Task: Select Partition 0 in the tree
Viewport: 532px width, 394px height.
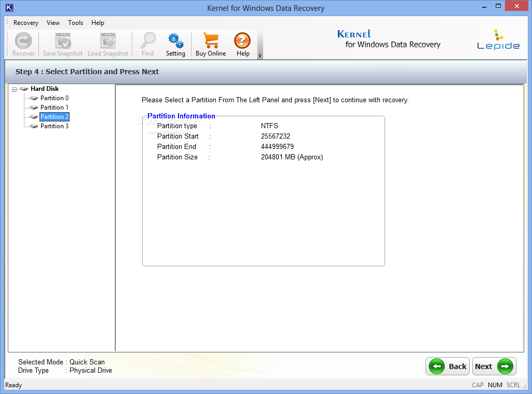Action: pos(54,98)
